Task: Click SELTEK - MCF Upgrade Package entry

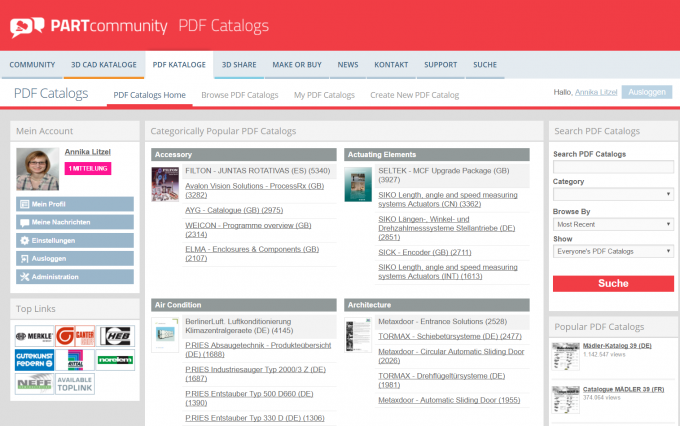Action: coord(444,175)
